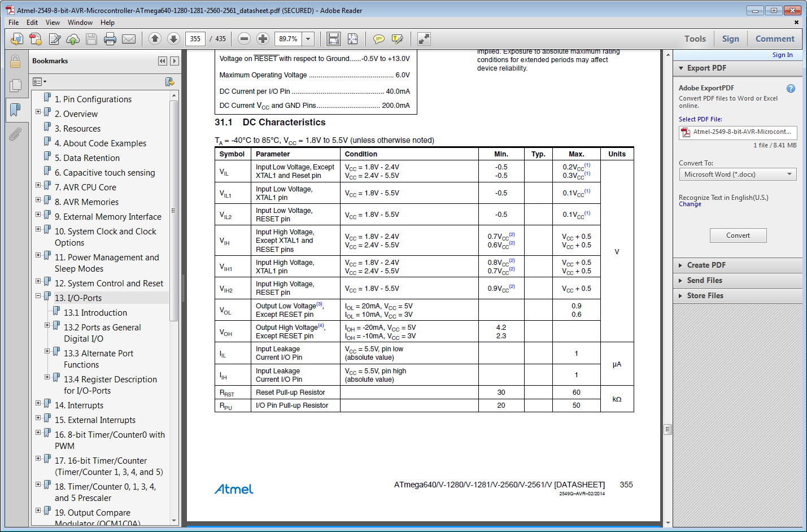Open the bookmarks options menu icon
807x532 pixels.
[x=39, y=82]
